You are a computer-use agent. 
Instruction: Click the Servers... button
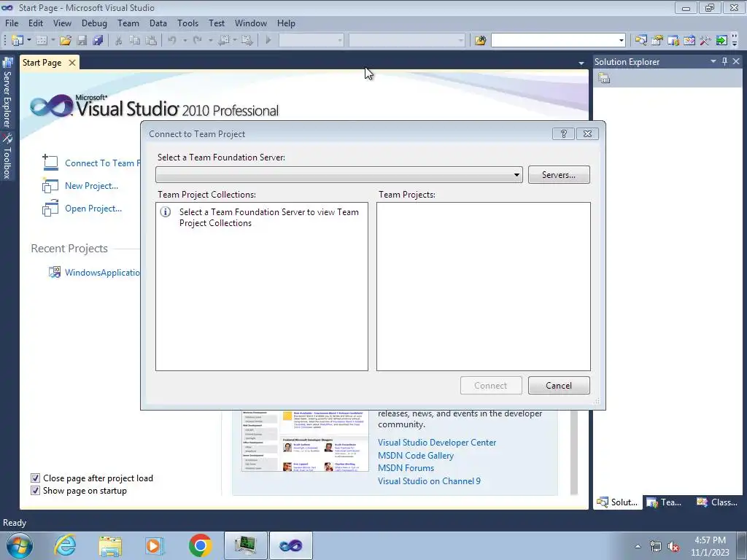click(558, 175)
